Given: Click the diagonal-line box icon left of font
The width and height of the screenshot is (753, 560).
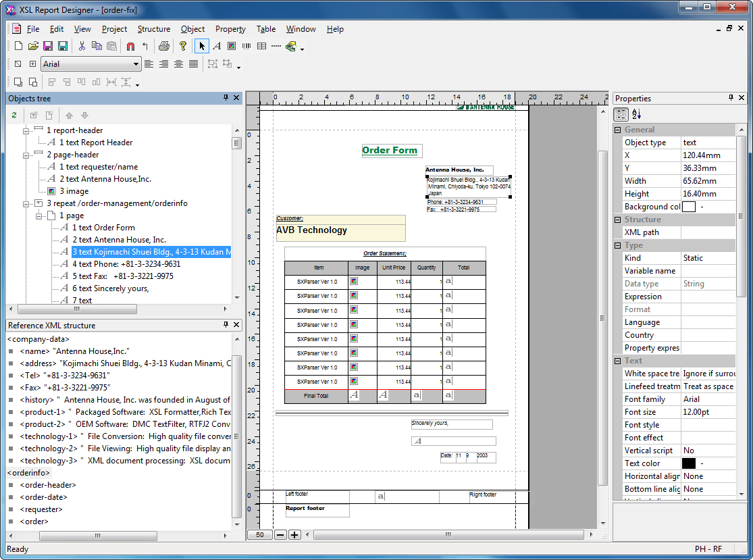Looking at the screenshot, I should click(x=18, y=64).
